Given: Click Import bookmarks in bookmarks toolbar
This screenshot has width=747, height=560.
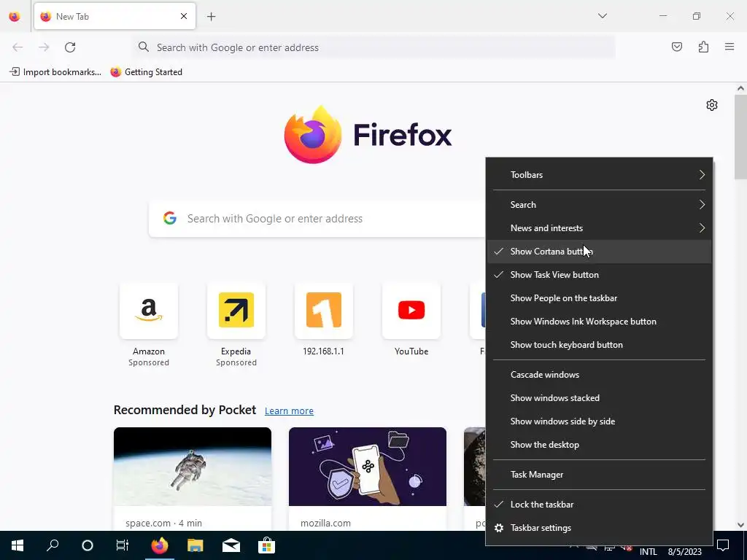Looking at the screenshot, I should [x=55, y=72].
